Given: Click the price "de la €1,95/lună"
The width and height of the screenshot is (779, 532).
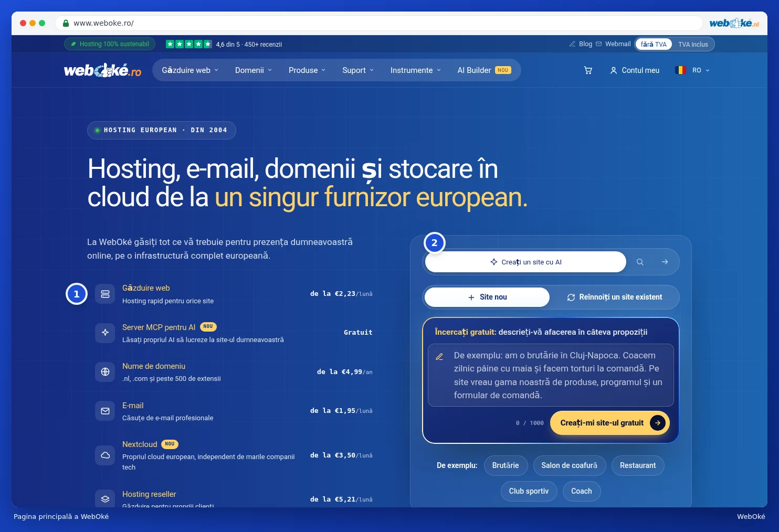Looking at the screenshot, I should point(341,411).
